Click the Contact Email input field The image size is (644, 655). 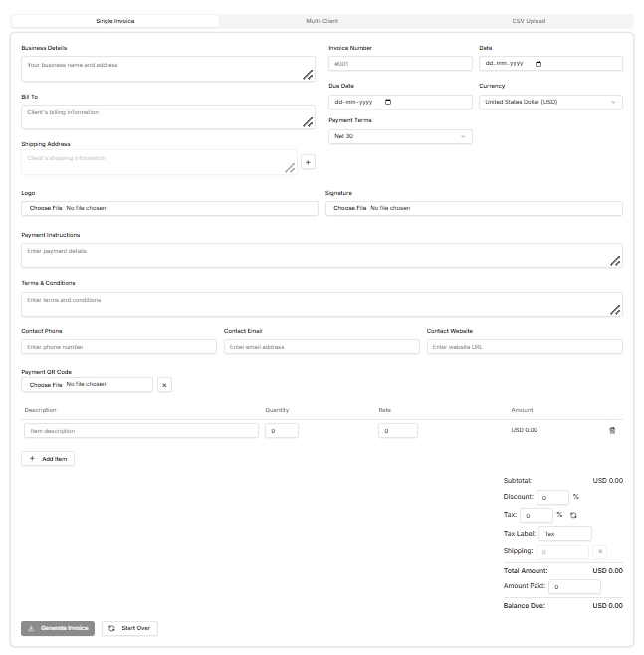[322, 347]
